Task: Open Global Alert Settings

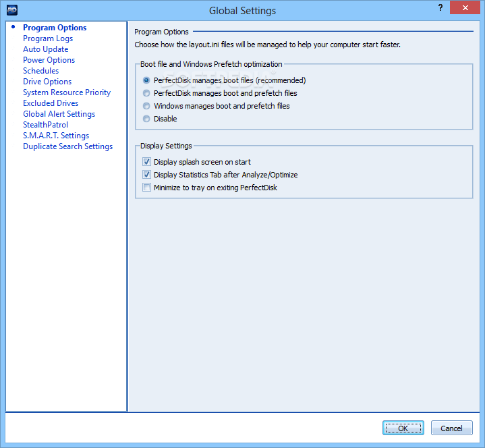Action: pyautogui.click(x=59, y=114)
